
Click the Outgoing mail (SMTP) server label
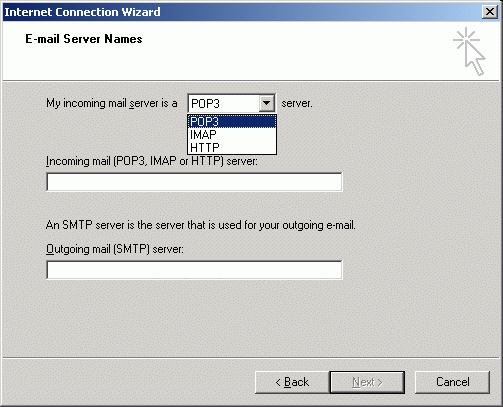click(x=115, y=249)
